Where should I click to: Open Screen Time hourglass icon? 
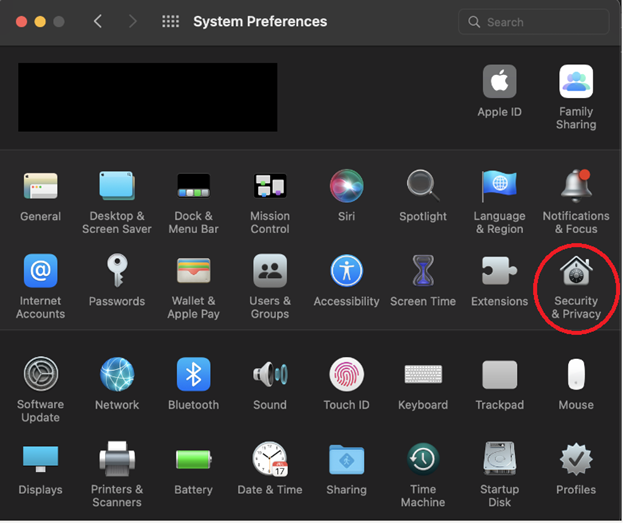(x=424, y=271)
